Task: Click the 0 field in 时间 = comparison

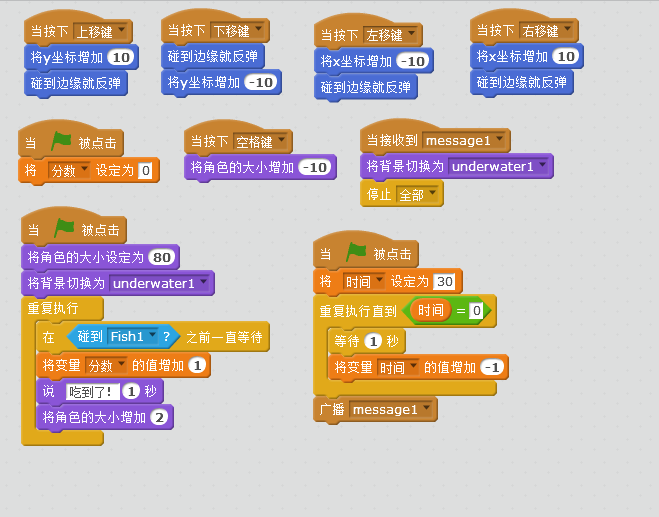Action: coord(476,311)
